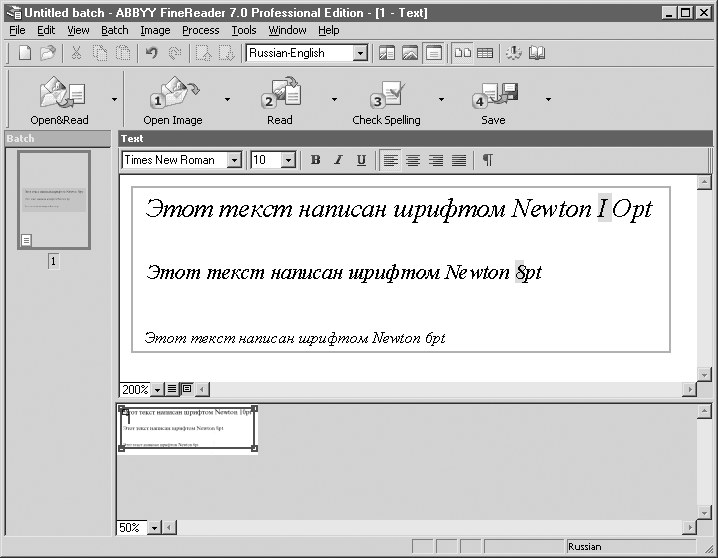Image resolution: width=718 pixels, height=558 pixels.
Task: Click the page number 1 label
Action: point(54,261)
